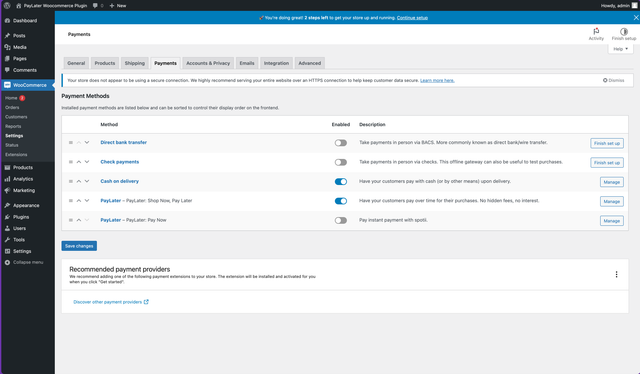This screenshot has height=374, width=640.
Task: Switch to the General tab
Action: [x=76, y=63]
